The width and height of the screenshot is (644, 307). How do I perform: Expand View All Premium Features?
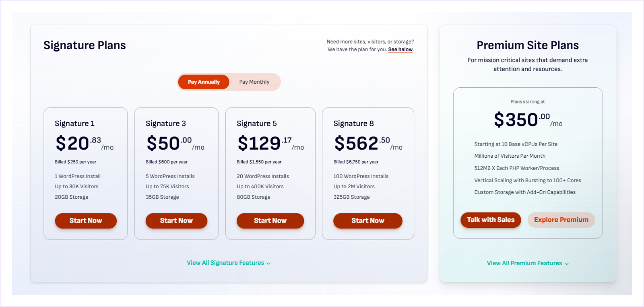tap(524, 263)
